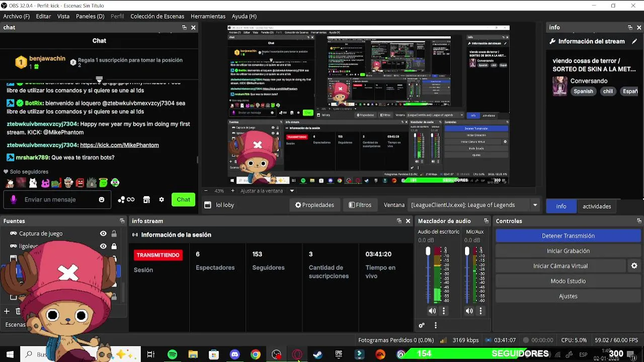644x362 pixels.
Task: Undock the Controles panel
Action: point(639,221)
